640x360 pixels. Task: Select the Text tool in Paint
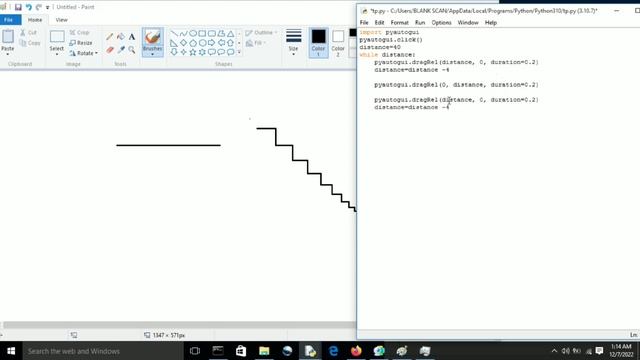(x=132, y=37)
